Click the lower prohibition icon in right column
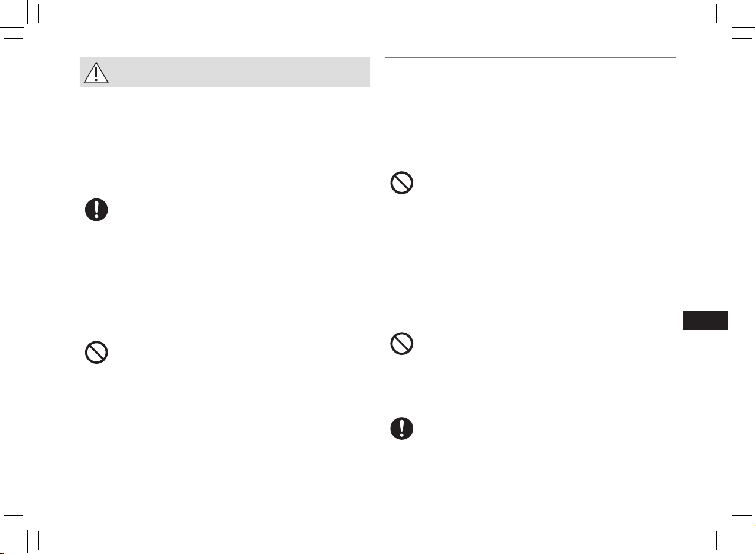Image resolution: width=756 pixels, height=554 pixels. click(x=402, y=343)
